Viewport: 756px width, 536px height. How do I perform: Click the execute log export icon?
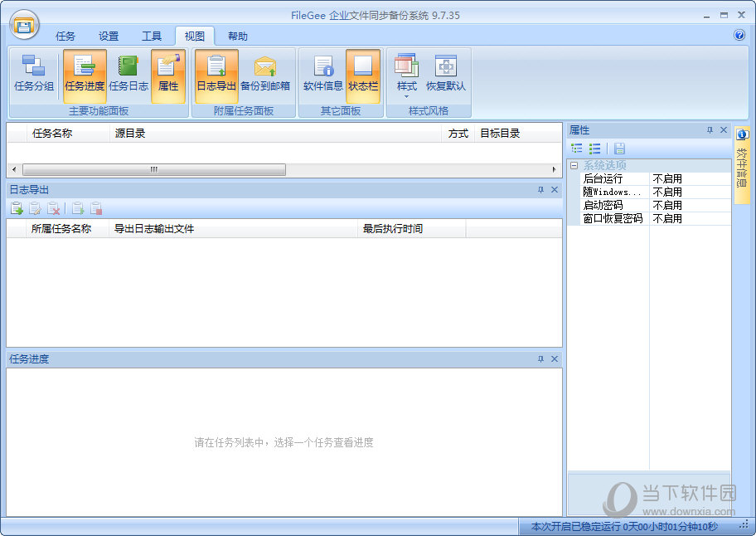click(x=78, y=208)
